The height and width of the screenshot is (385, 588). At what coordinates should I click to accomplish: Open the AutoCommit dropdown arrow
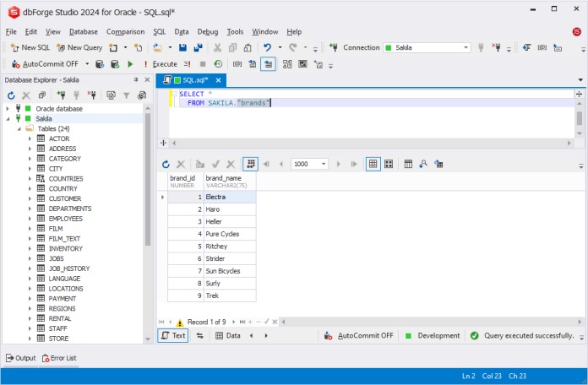tap(87, 64)
